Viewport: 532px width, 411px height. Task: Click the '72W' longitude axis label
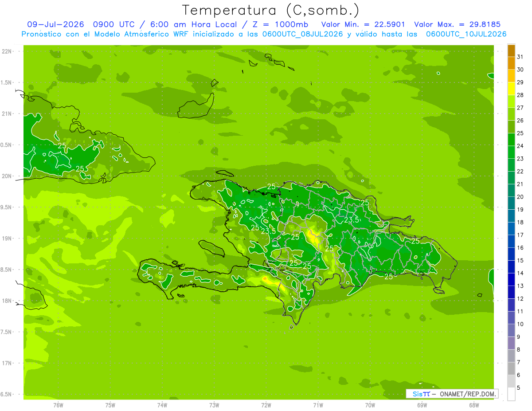click(266, 405)
